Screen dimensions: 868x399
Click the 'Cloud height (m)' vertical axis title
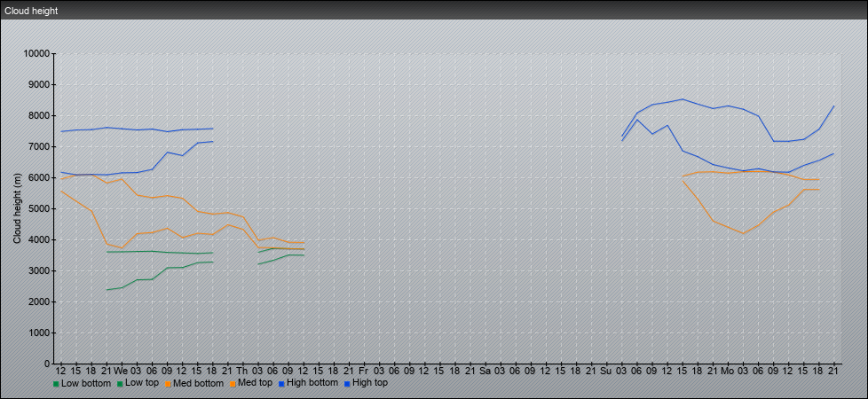[x=17, y=209]
